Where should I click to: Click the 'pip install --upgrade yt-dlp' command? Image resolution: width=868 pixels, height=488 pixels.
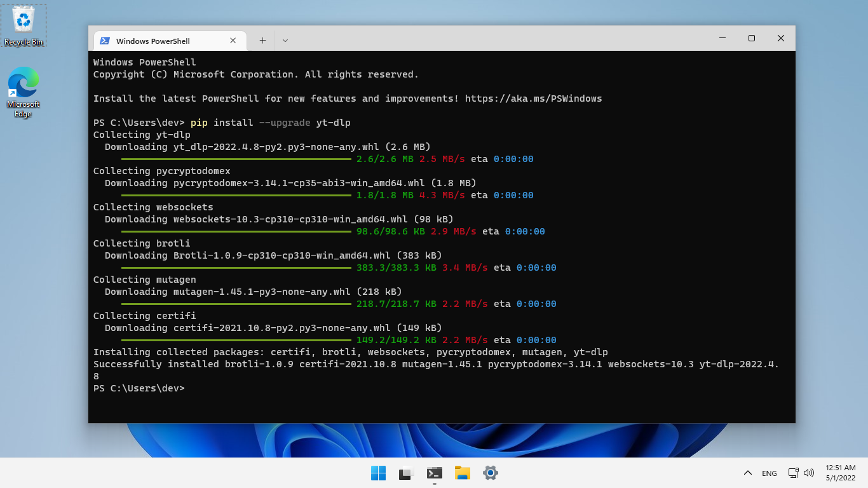271,123
